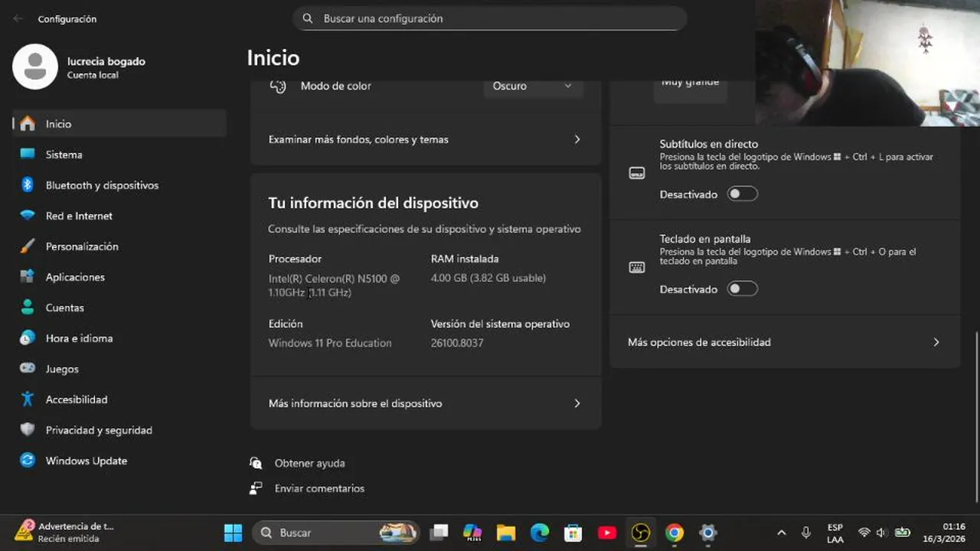This screenshot has width=980, height=551.
Task: Open the Advertencia de t... weather widget
Action: (66, 533)
